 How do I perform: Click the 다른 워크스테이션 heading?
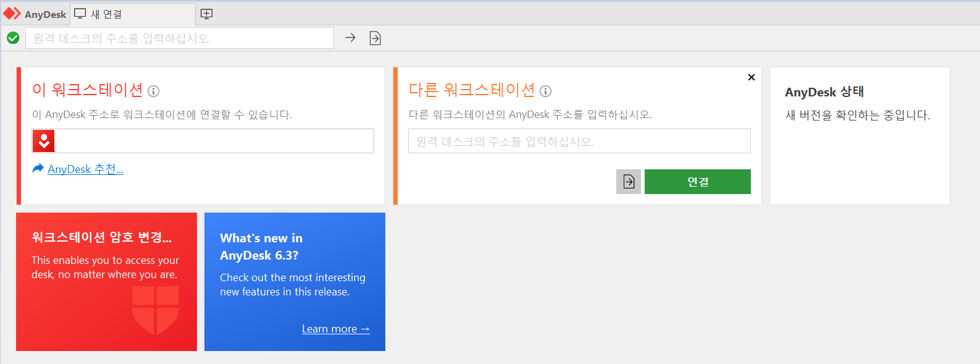[472, 90]
